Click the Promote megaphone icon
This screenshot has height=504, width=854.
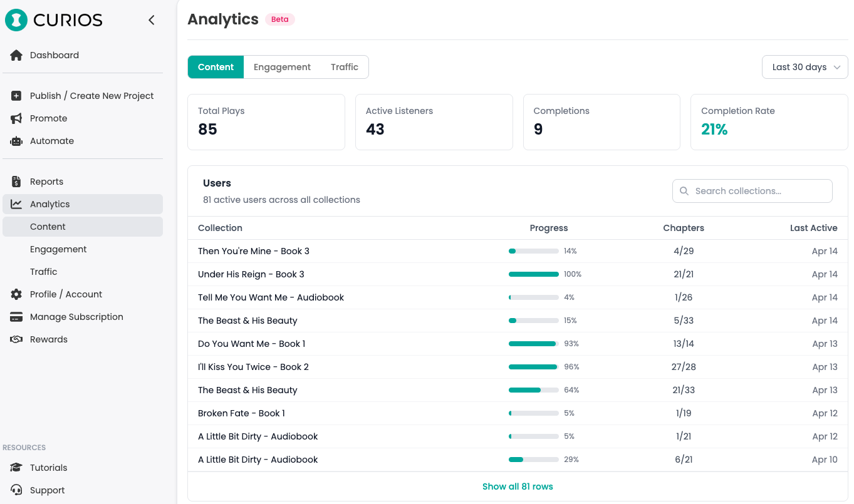pos(16,118)
